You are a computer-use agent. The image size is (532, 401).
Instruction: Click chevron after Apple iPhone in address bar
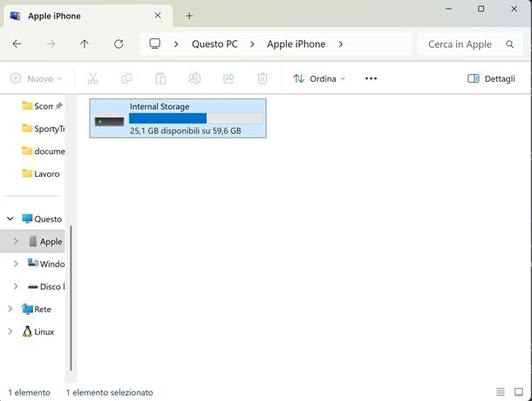[341, 44]
